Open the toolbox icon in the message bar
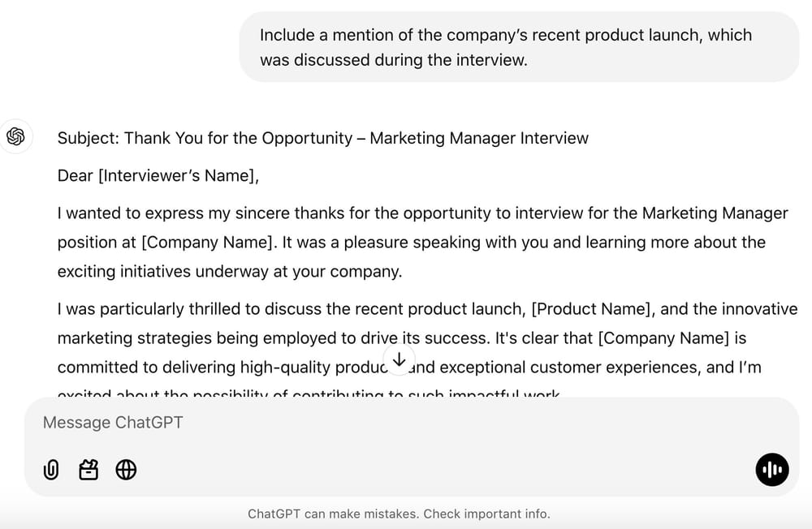 coord(89,470)
